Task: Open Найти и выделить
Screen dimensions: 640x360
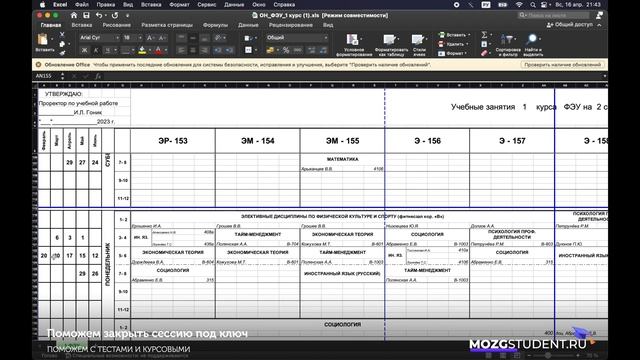Action: click(x=533, y=44)
